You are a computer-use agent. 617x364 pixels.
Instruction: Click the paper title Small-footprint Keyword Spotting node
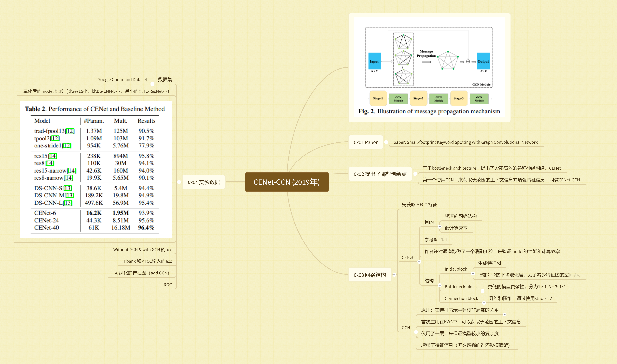(465, 142)
